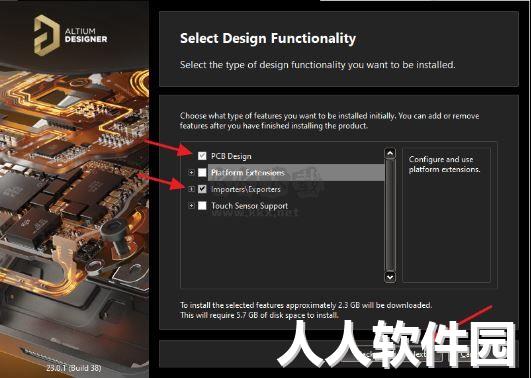Click the '5.7 GB of disk space' line

coord(259,315)
